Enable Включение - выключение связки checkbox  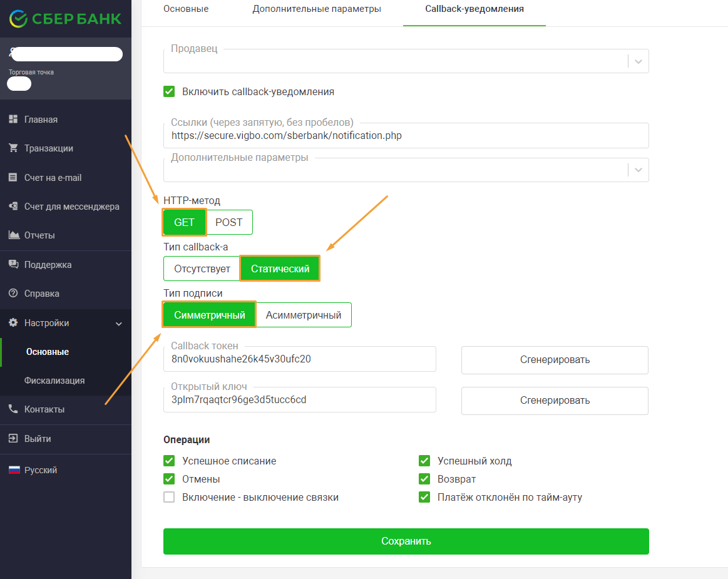tap(169, 497)
